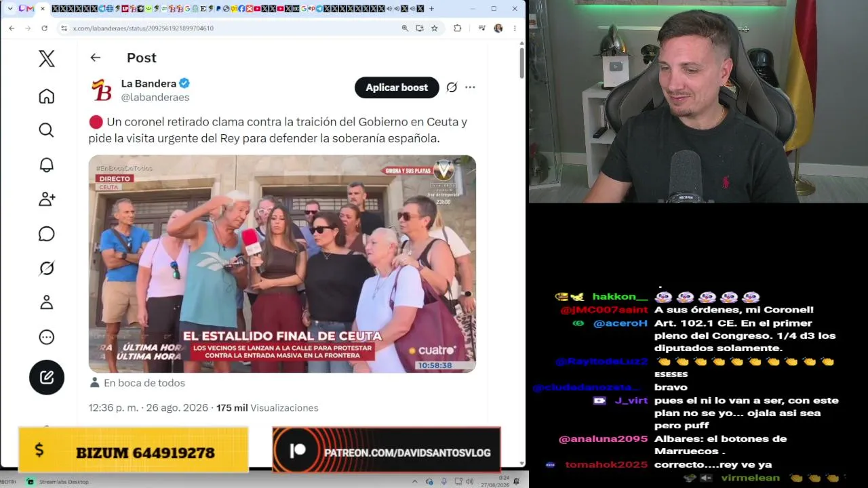Open the post's three-dot more menu

(470, 87)
